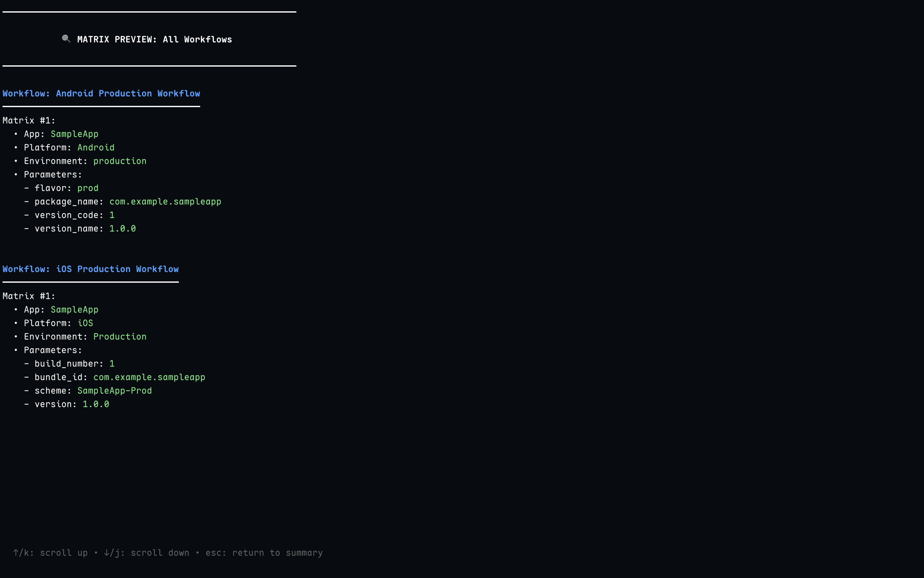Click the magnifying glass icon in header
The height and width of the screenshot is (578, 924).
coord(66,39)
